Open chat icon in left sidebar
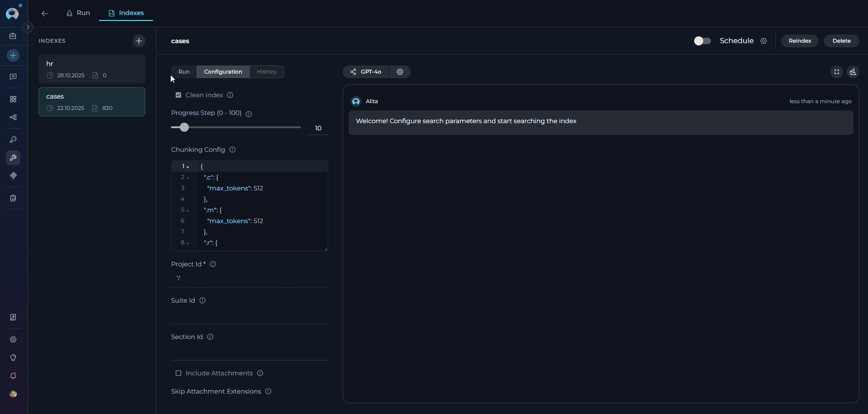Image resolution: width=868 pixels, height=414 pixels. tap(13, 77)
